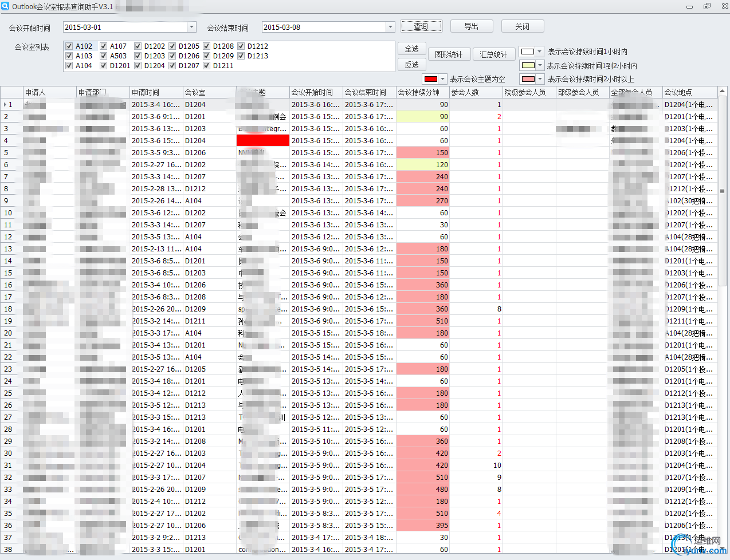Toggle the D1211 room checkbox

[x=207, y=66]
